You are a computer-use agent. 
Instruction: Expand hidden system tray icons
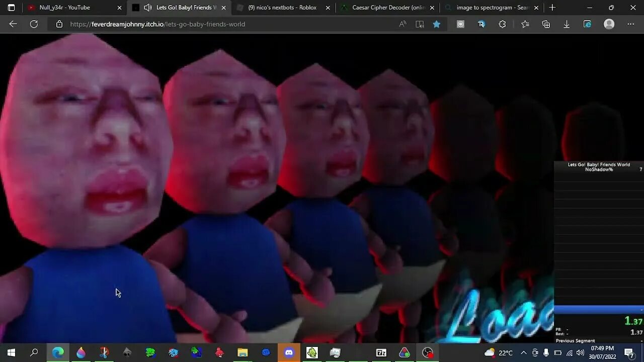pyautogui.click(x=523, y=352)
